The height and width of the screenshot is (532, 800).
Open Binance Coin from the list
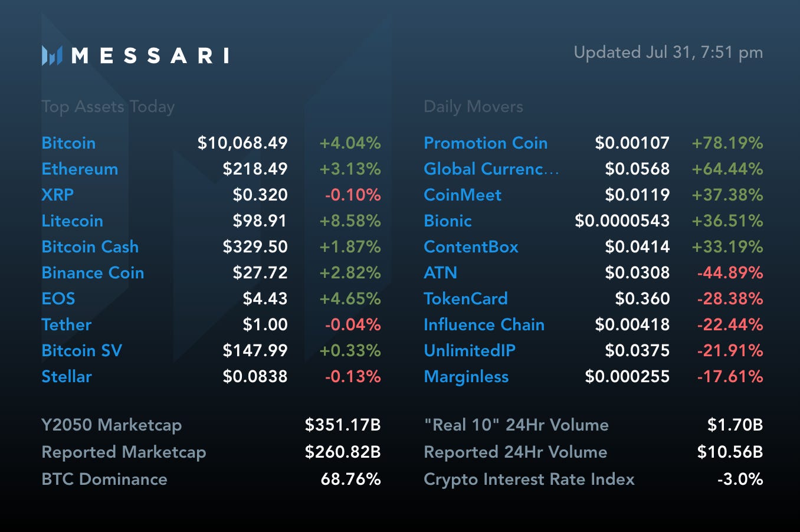pos(93,273)
